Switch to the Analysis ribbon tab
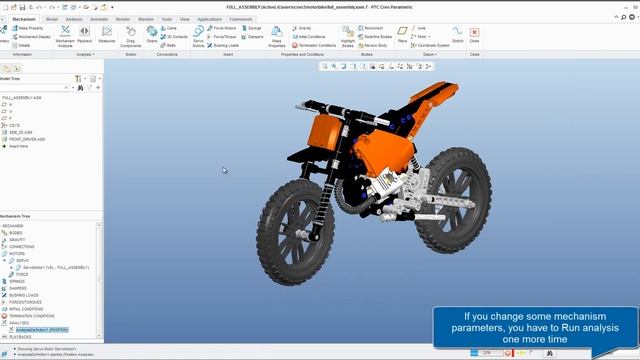The image size is (640, 360). [74, 19]
